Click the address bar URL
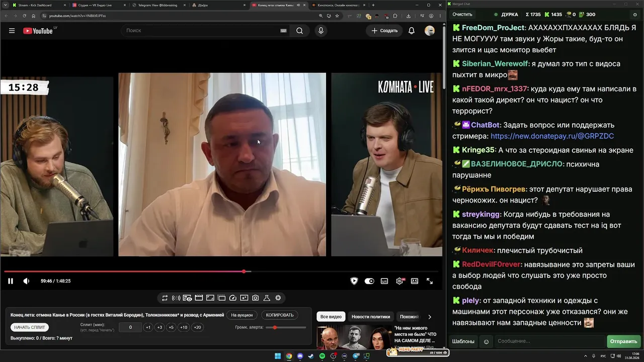Viewport: 644px width, 362px height. click(x=77, y=16)
